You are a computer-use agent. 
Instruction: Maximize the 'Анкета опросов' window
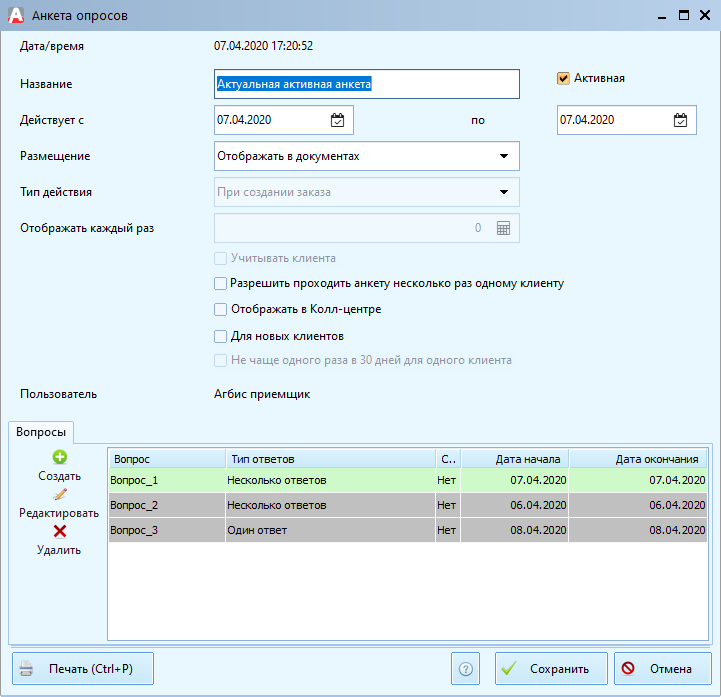(684, 16)
